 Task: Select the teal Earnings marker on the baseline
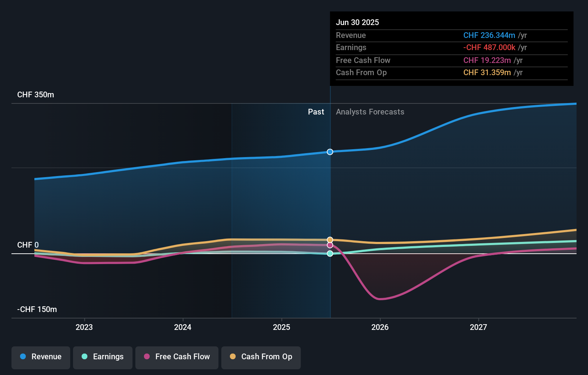point(330,254)
